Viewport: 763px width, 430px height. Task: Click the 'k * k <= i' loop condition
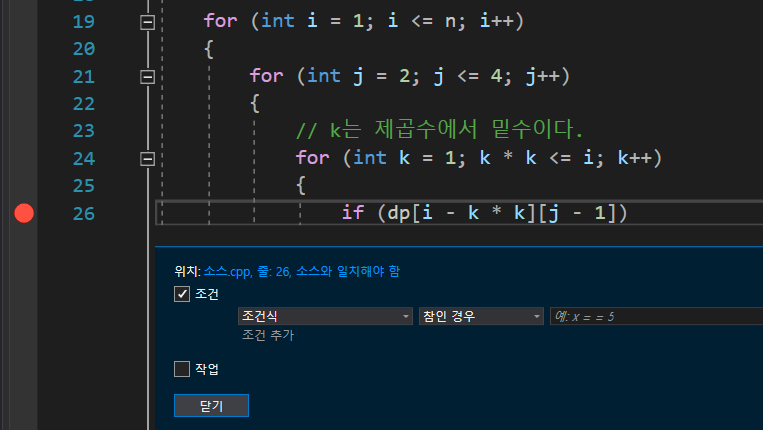[536, 158]
